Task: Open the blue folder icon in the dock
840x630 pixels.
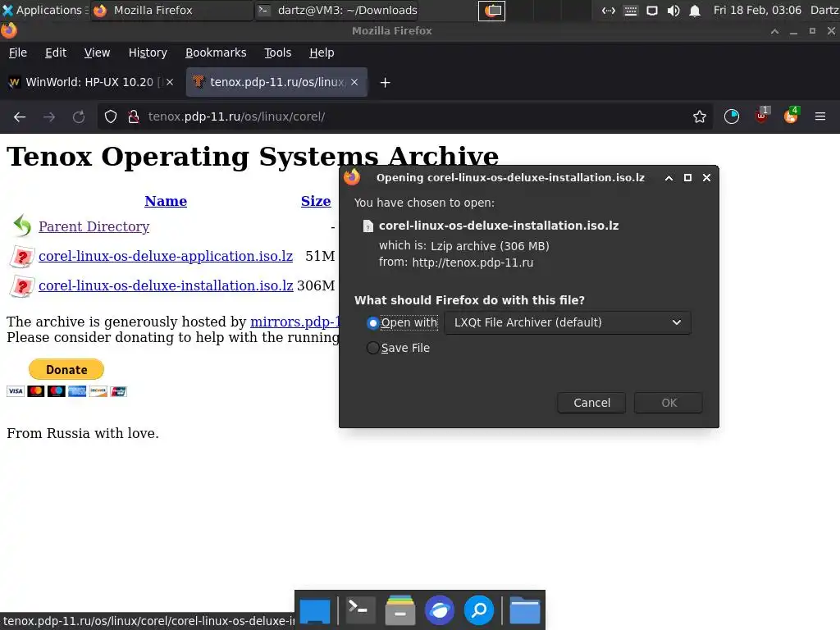Action: tap(524, 610)
